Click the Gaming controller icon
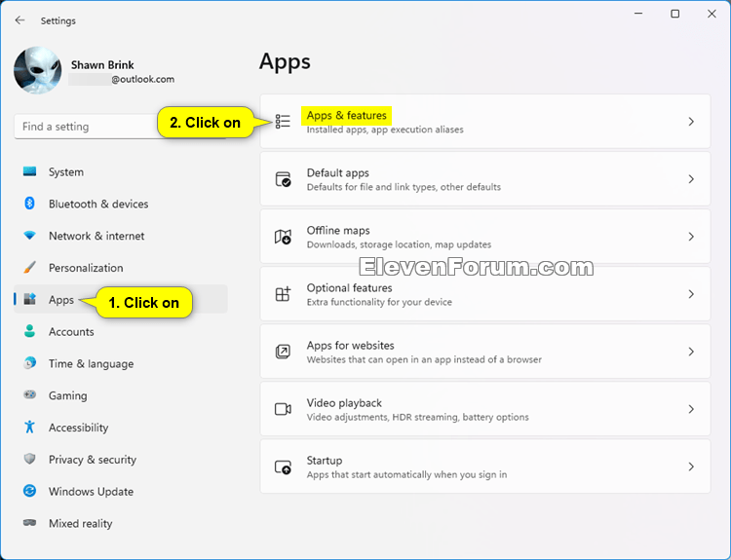The width and height of the screenshot is (731, 560). coord(29,394)
